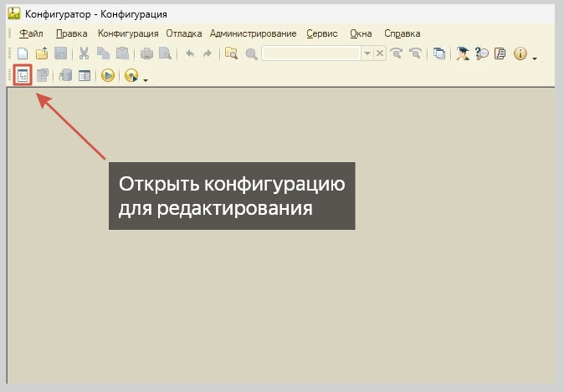Image resolution: width=564 pixels, height=392 pixels.
Task: Click the Windows list icon
Action: coord(439,53)
